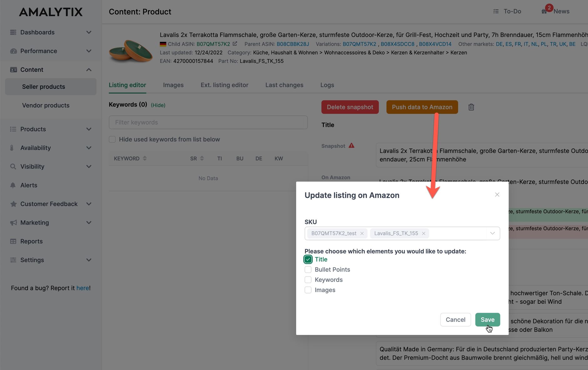Sort by SR column arrows

202,158
